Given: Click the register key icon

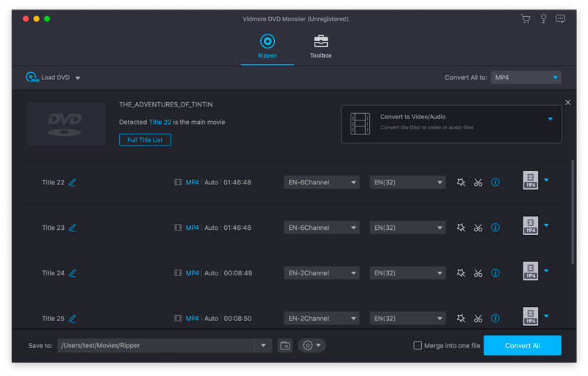Looking at the screenshot, I should [543, 18].
